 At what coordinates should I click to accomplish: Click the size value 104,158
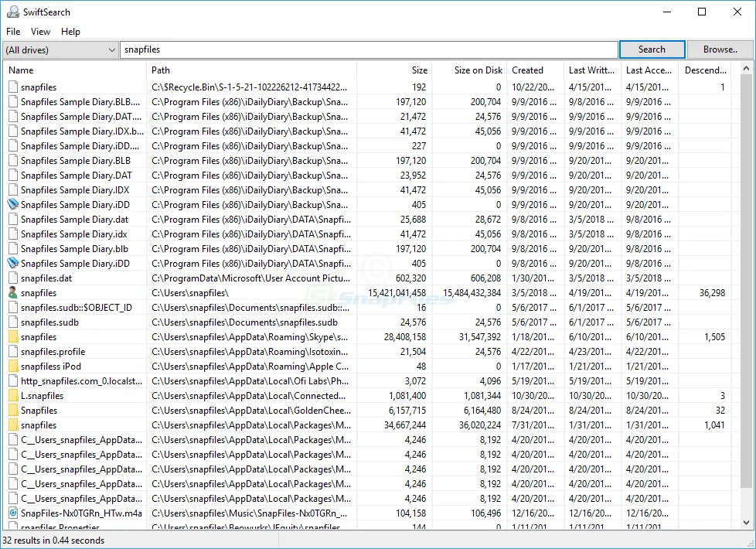tap(410, 513)
